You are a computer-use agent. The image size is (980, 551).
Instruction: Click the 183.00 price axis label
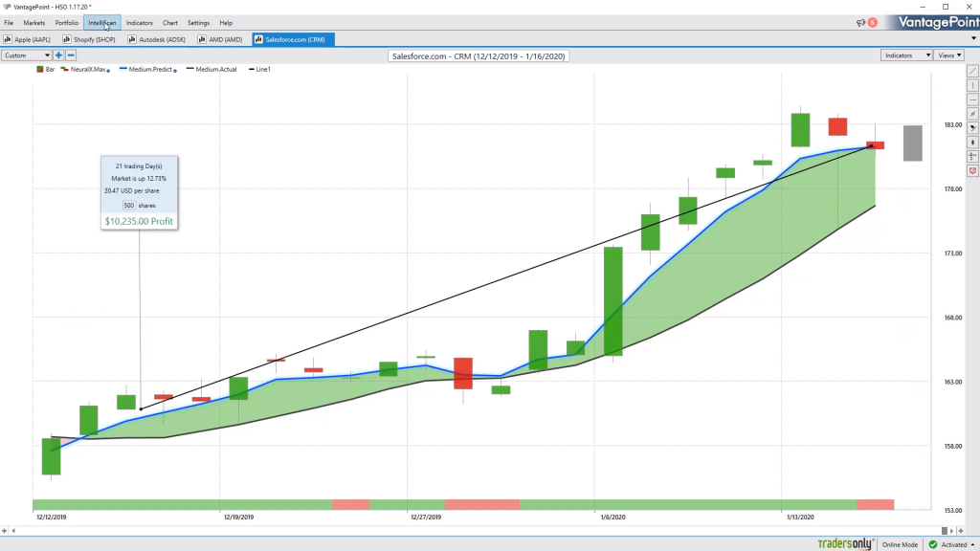coord(953,125)
